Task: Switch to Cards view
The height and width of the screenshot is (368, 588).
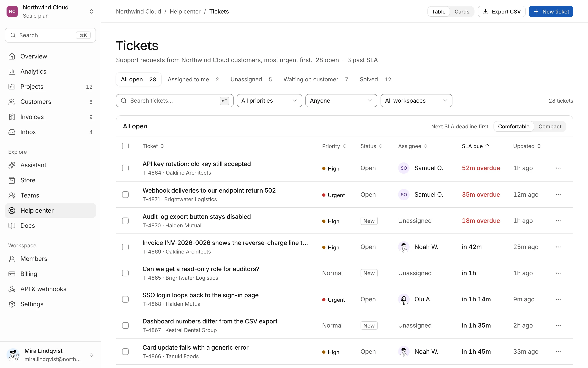Action: click(462, 11)
